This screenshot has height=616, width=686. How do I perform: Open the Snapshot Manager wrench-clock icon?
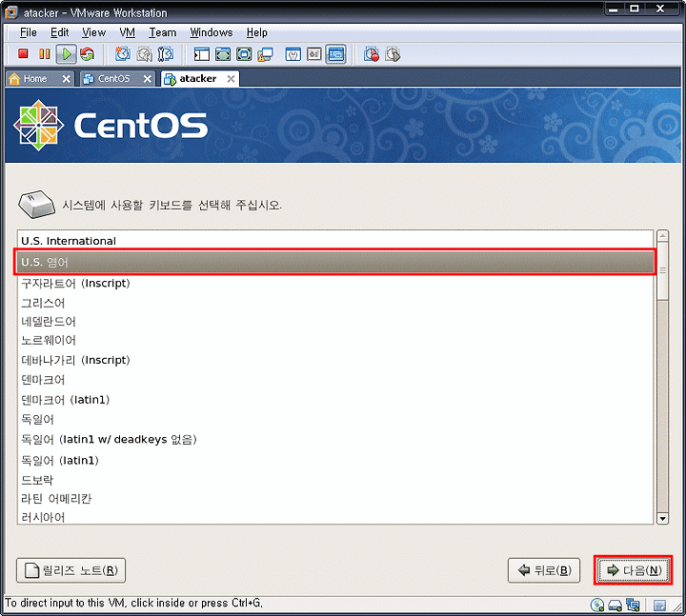pos(166,54)
